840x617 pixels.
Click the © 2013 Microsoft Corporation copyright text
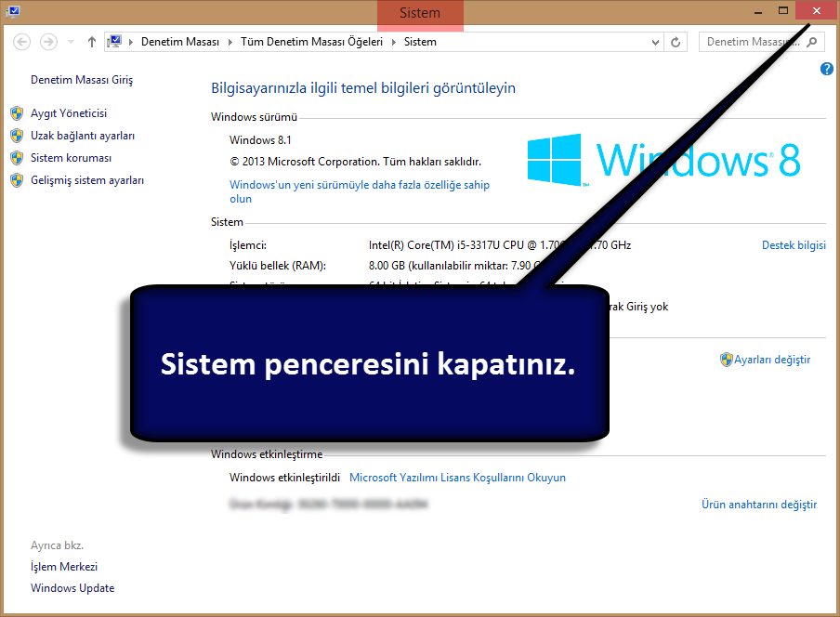click(x=356, y=162)
